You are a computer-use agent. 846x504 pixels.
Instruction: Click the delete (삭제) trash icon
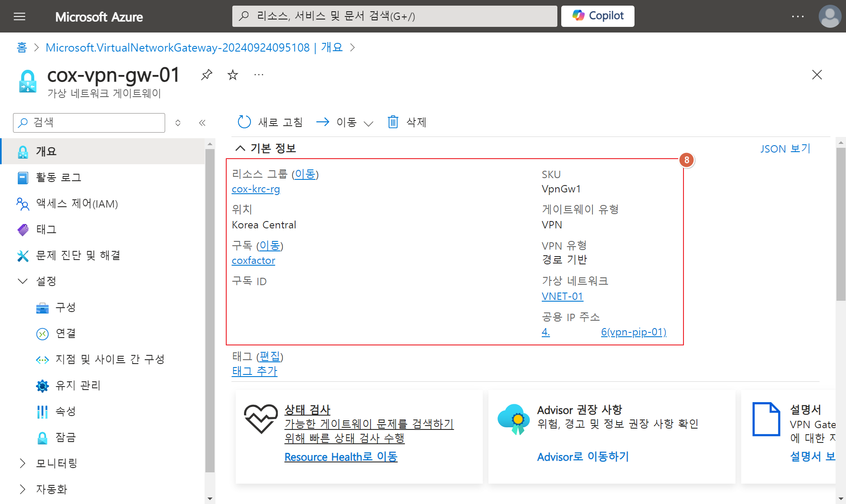point(393,122)
